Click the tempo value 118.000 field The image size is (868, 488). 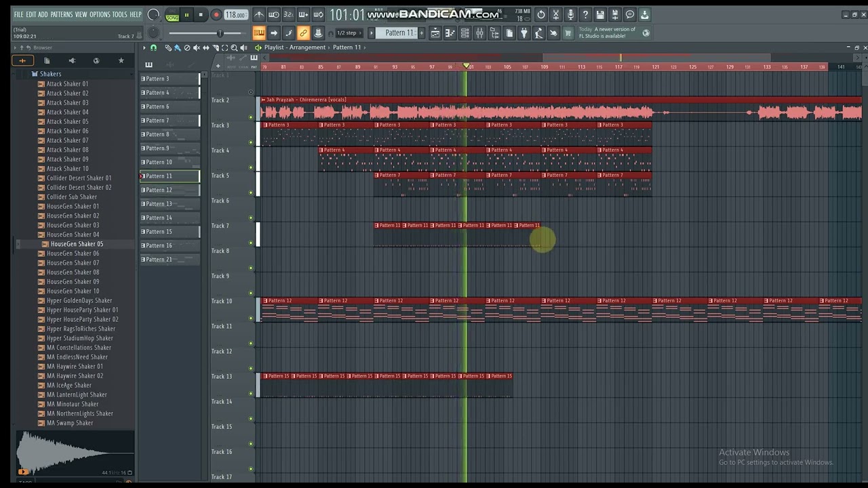[x=236, y=14]
